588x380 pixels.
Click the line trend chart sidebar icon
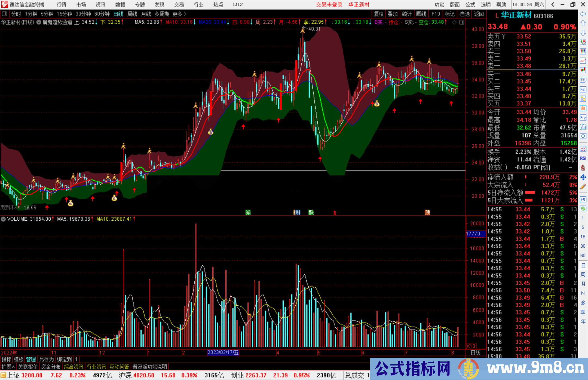point(583,61)
